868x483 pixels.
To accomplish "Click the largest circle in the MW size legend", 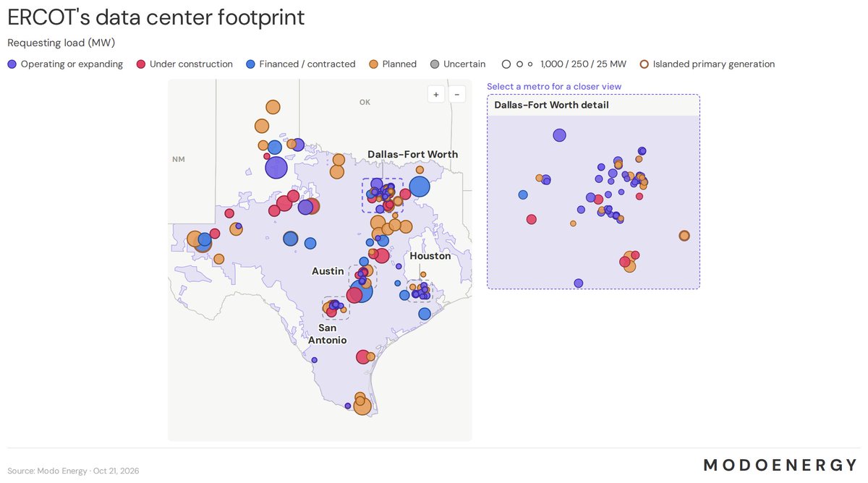I will click(x=507, y=64).
